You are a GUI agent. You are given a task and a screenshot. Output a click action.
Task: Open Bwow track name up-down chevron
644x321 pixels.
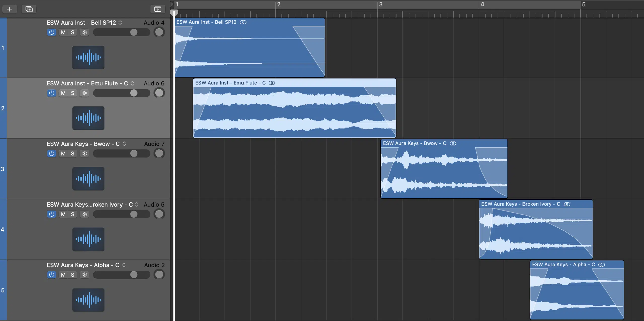point(124,144)
